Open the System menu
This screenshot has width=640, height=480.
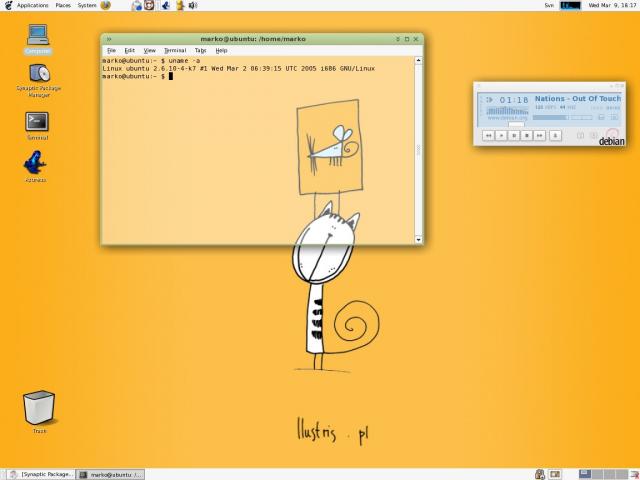click(87, 5)
